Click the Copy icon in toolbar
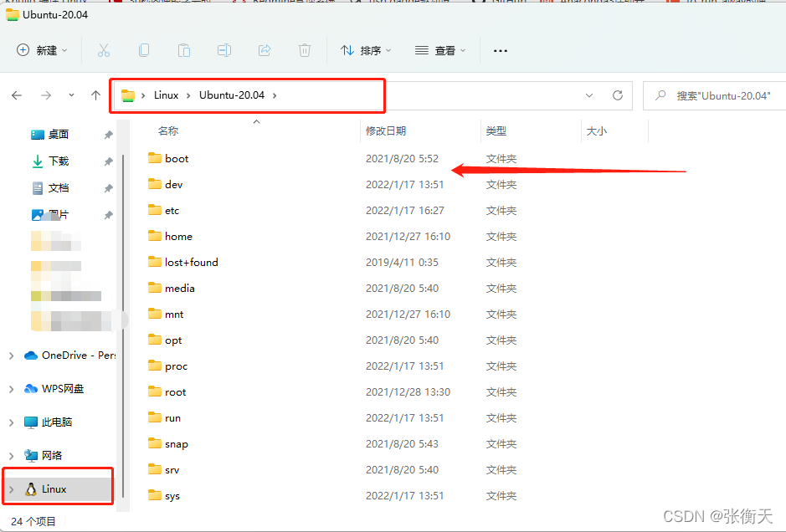786x532 pixels. click(x=144, y=50)
